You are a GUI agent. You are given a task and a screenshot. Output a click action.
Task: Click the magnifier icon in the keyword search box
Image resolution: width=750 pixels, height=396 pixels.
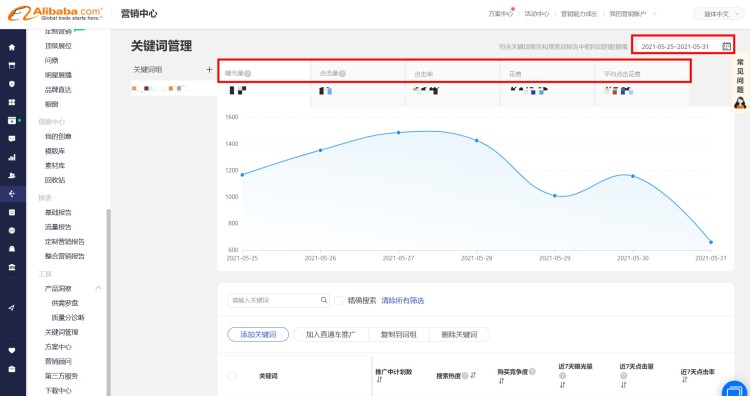[324, 300]
